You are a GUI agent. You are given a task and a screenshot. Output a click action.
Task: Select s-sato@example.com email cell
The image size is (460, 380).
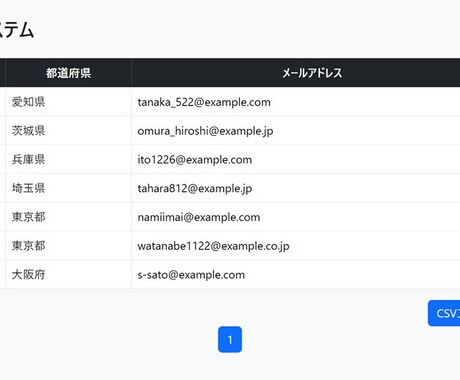tap(296, 274)
